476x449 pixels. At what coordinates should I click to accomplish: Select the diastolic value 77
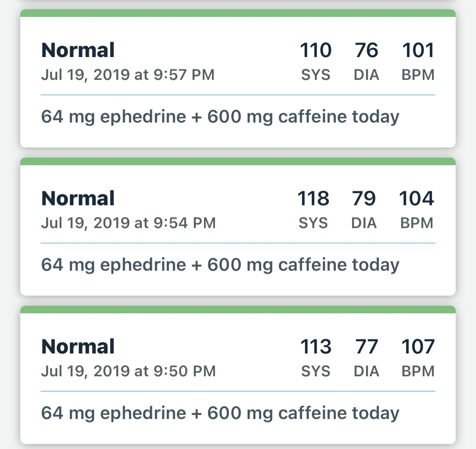coord(366,347)
